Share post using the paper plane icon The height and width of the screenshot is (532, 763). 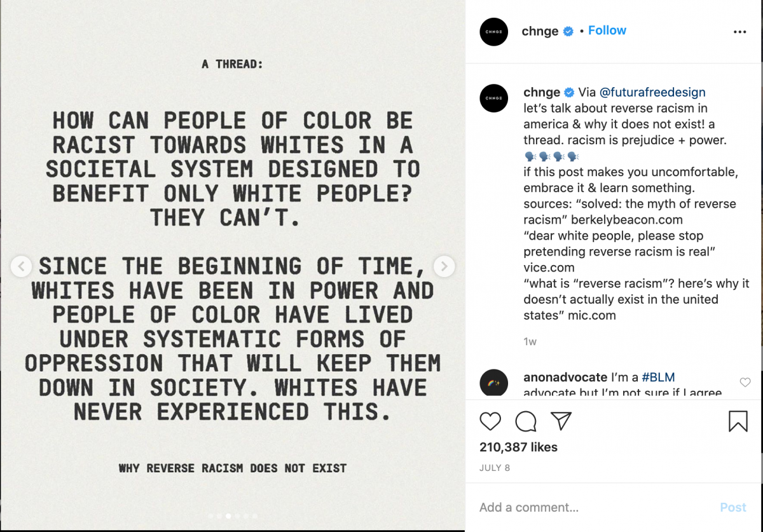(x=561, y=421)
